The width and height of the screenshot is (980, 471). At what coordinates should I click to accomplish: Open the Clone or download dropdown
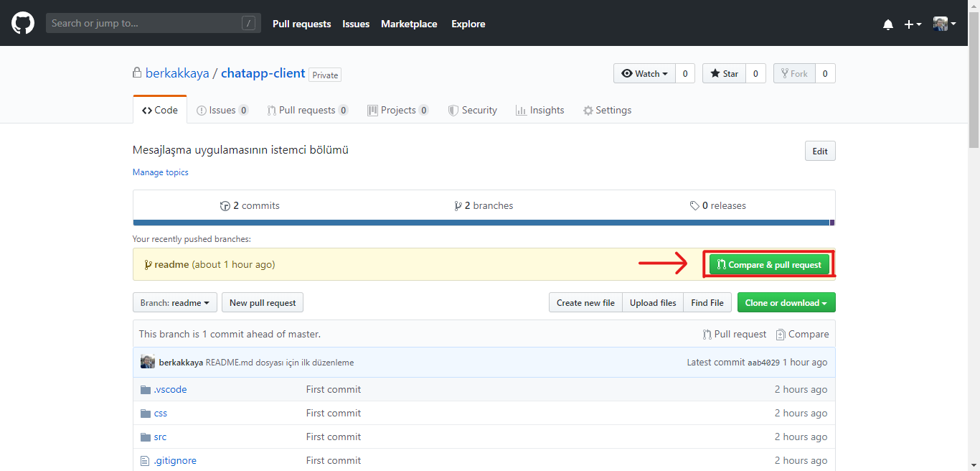point(786,302)
